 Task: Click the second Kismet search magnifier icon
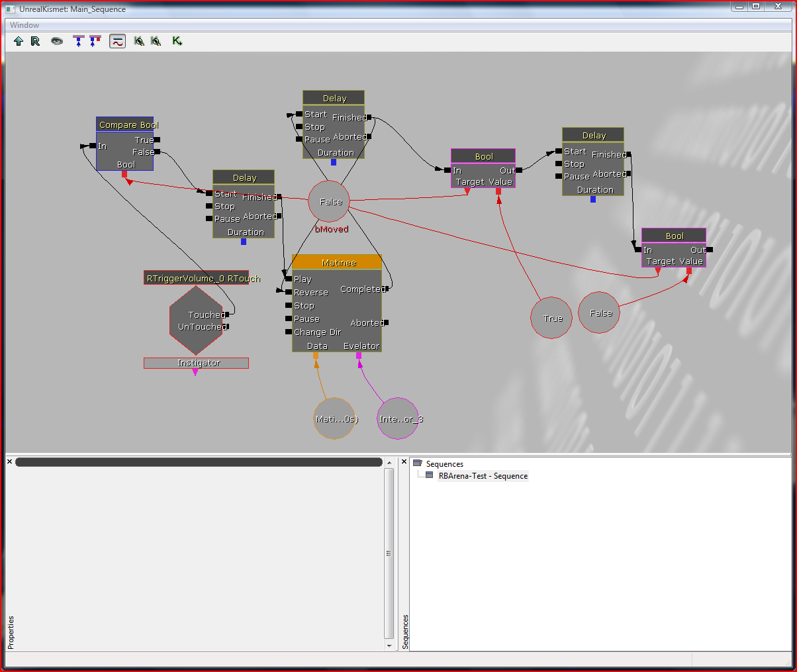(x=156, y=41)
